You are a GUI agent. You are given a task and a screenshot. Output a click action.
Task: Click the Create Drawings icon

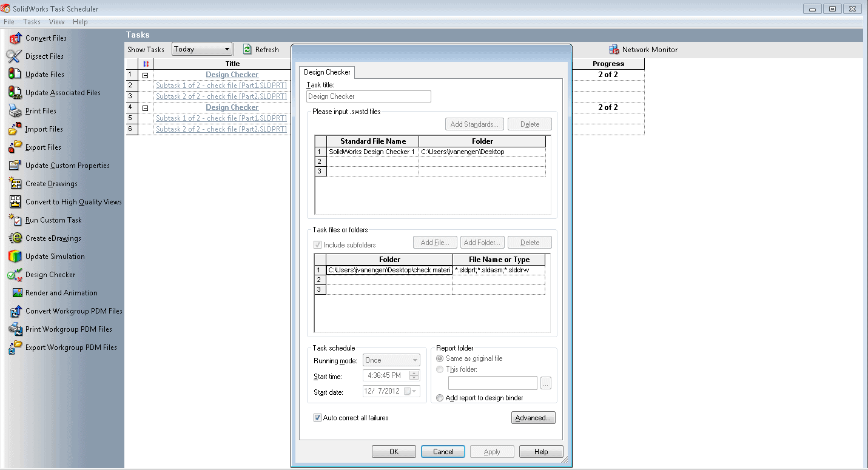pos(15,184)
